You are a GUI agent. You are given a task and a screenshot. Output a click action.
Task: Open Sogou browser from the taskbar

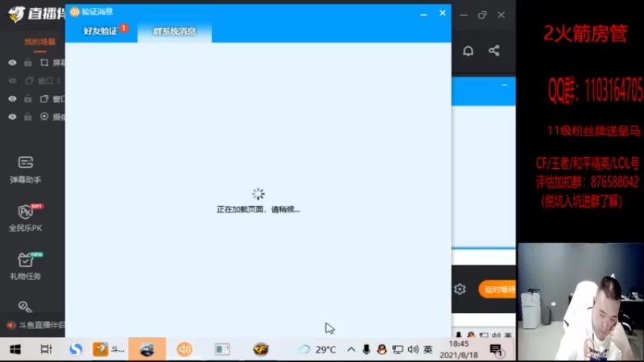click(76, 349)
